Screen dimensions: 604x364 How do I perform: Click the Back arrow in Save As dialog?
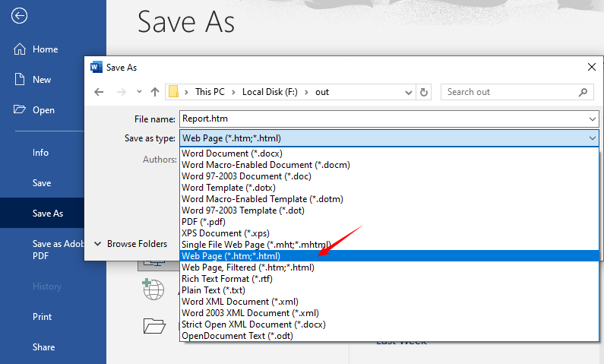click(99, 92)
